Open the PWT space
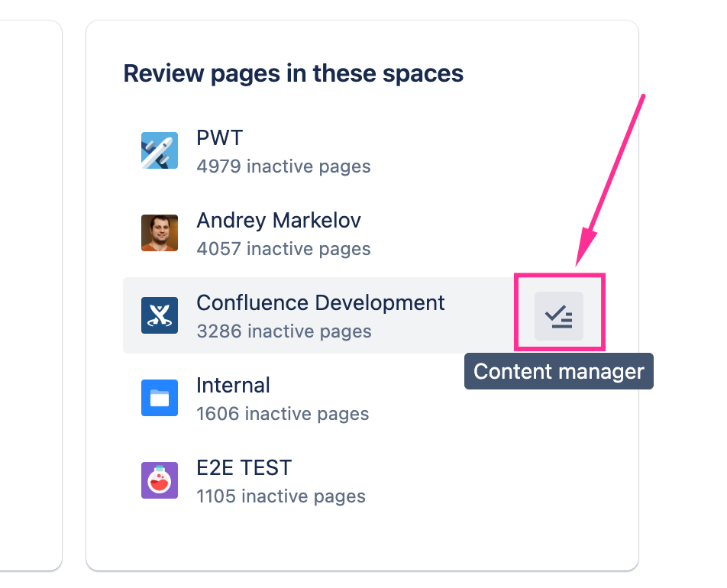 [220, 137]
